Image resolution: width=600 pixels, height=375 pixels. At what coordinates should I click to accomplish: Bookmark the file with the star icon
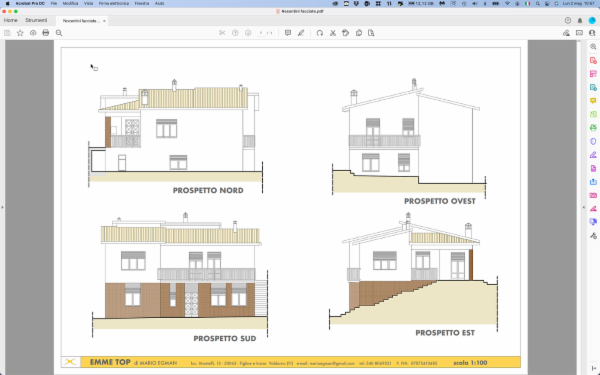click(x=20, y=33)
